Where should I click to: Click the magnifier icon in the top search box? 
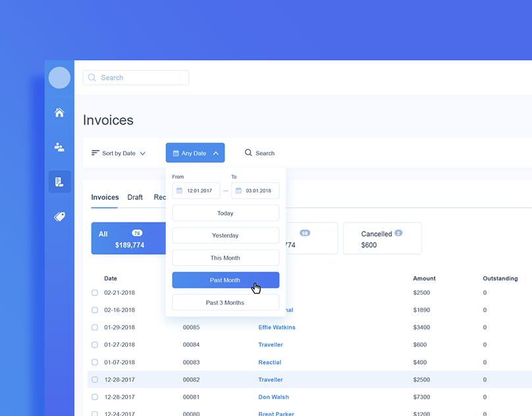coord(92,78)
